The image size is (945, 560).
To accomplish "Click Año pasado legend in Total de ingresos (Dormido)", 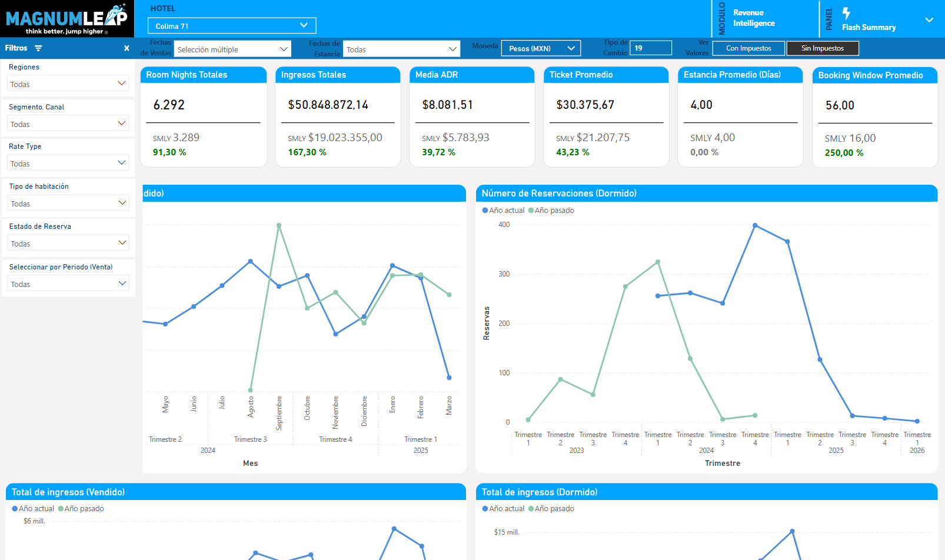I will (551, 508).
